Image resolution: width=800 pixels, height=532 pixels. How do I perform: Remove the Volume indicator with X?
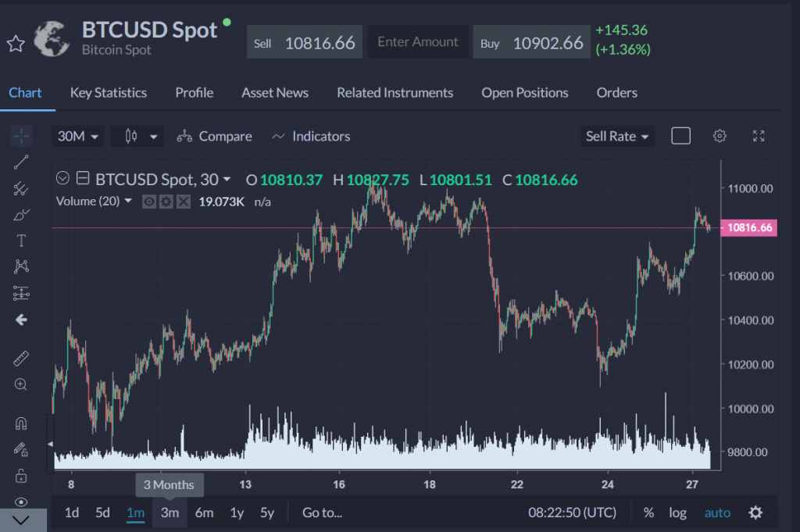(x=183, y=202)
